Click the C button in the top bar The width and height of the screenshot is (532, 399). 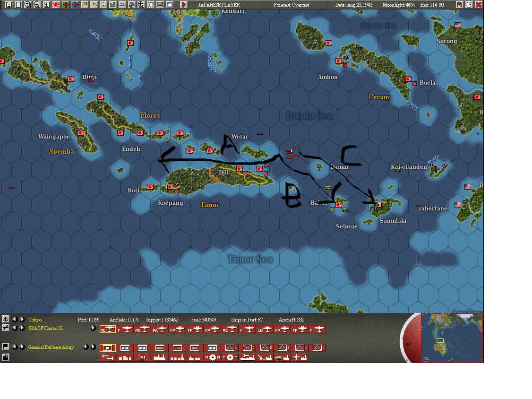(x=469, y=5)
